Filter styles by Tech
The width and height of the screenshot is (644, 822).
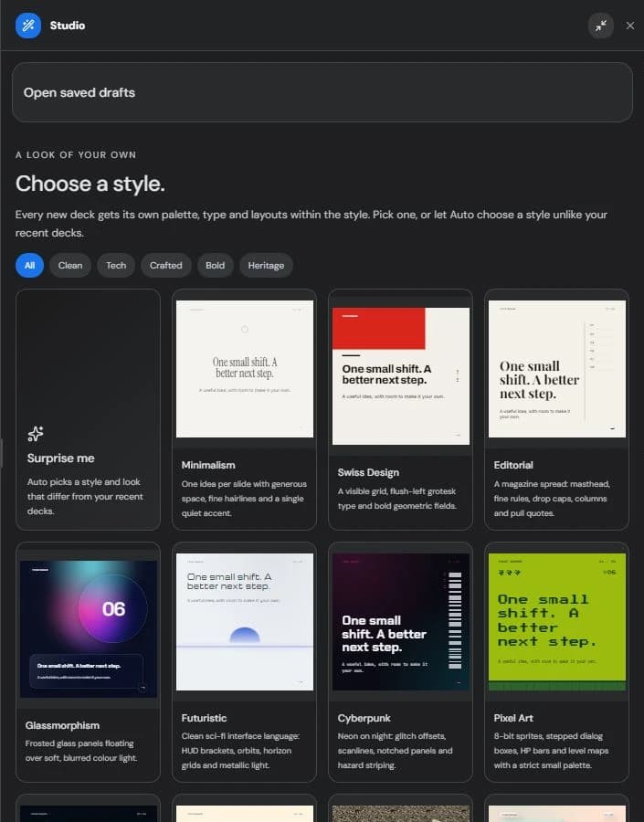tap(116, 265)
